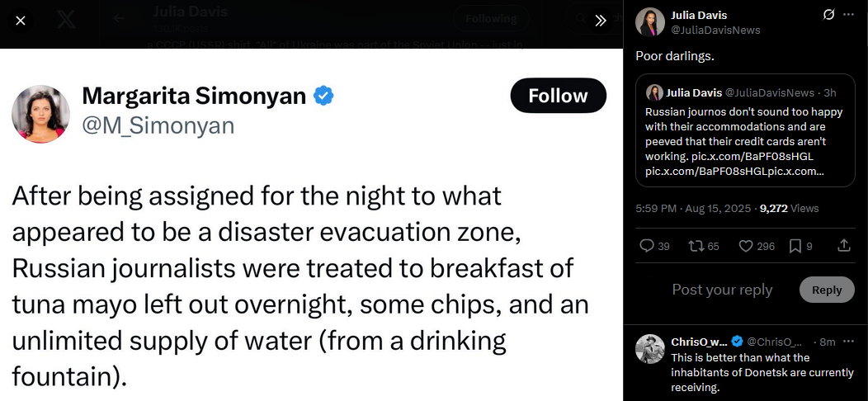This screenshot has height=401, width=868.
Task: Click the share icon on the post
Action: (844, 245)
